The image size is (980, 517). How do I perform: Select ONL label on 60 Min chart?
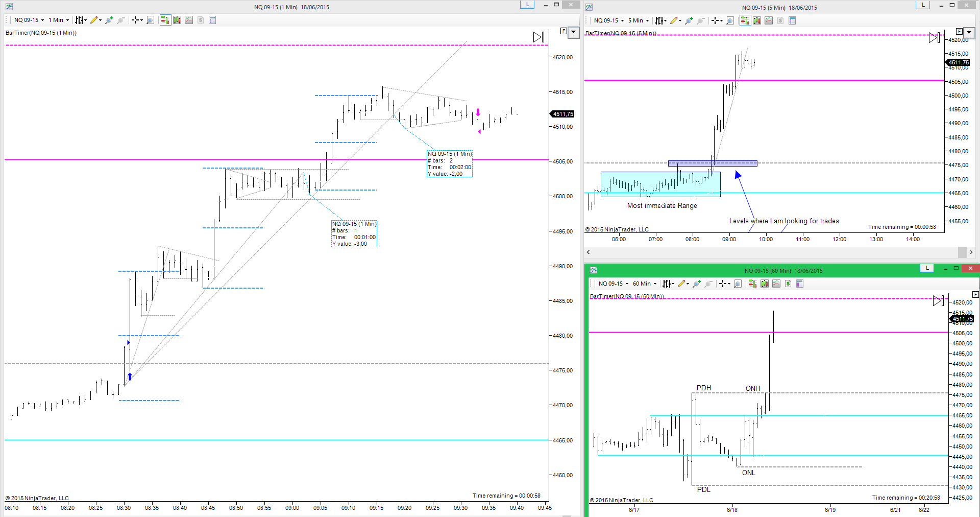point(749,473)
